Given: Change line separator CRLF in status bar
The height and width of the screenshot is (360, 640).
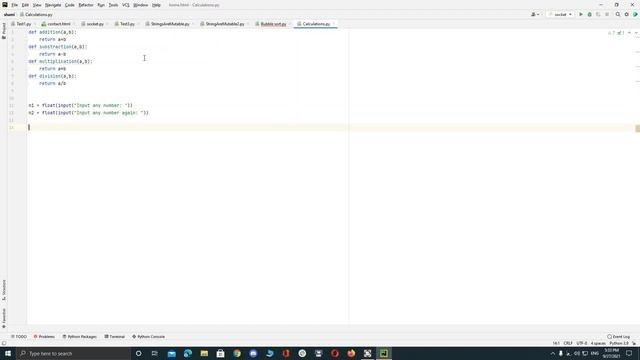Looking at the screenshot, I should tap(568, 343).
